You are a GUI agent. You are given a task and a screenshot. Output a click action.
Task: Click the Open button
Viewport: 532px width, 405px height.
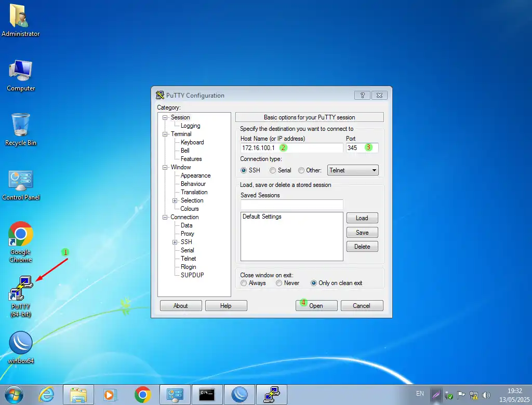[x=316, y=306]
